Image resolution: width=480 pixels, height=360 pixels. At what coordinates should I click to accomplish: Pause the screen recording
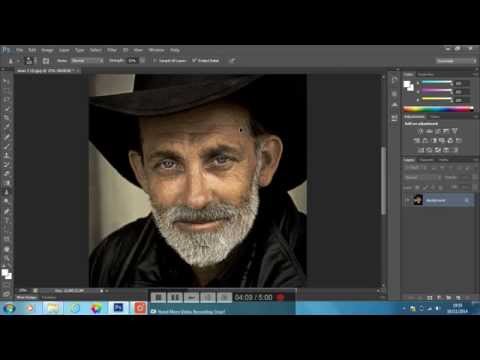[x=175, y=297]
